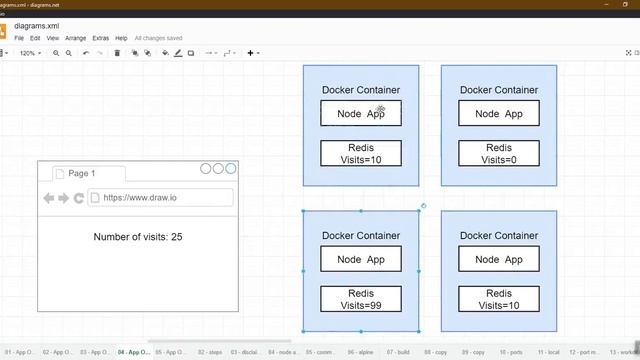Open the 08 - copy page tab

click(436, 352)
